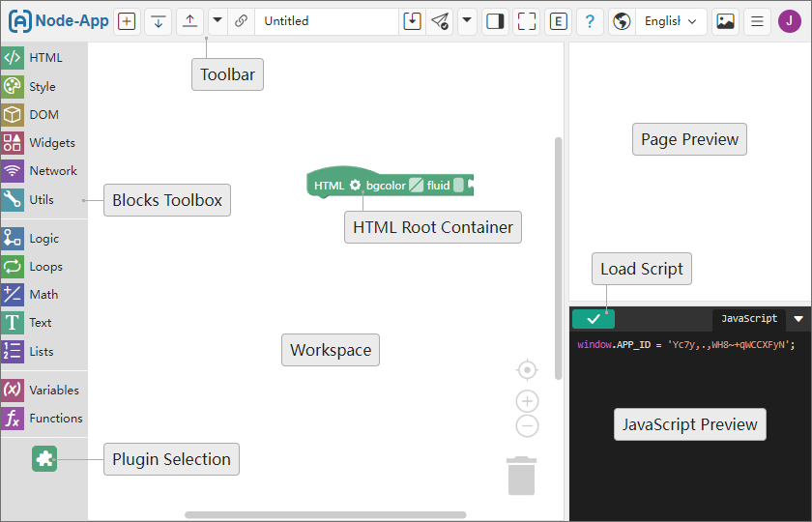Click the help question mark icon
Viewport: 812px width, 522px height.
(590, 21)
